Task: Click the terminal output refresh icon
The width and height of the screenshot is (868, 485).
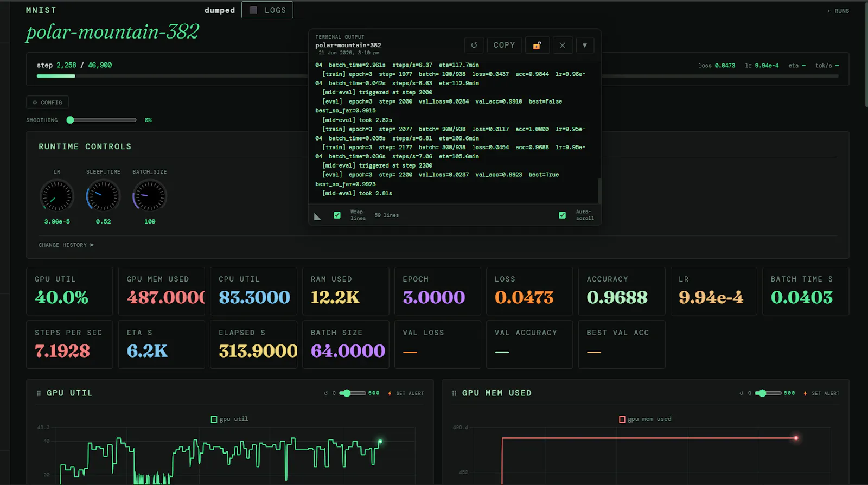Action: (474, 46)
